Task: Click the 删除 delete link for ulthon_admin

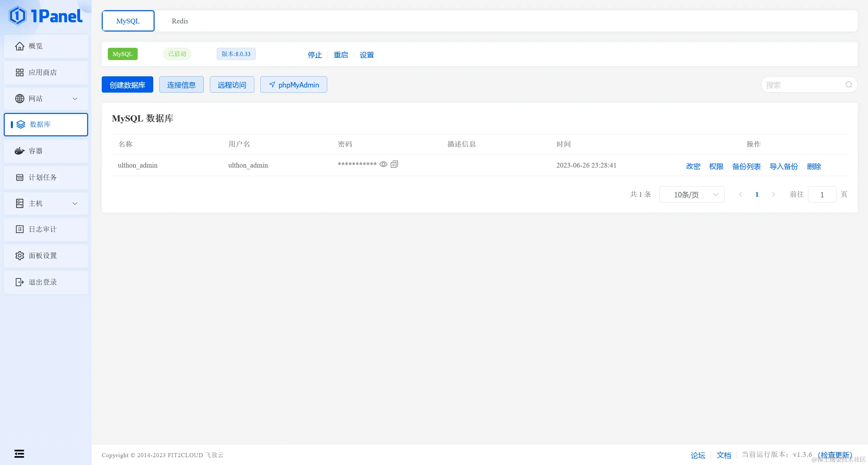Action: [814, 167]
